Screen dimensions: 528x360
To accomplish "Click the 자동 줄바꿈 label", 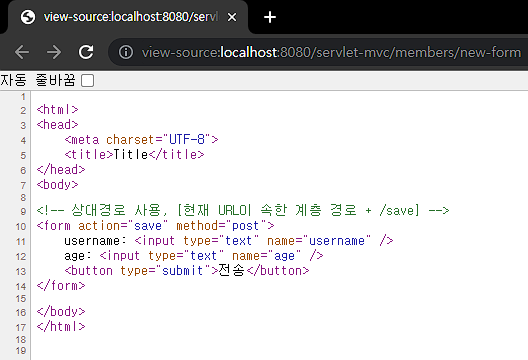I will pos(38,80).
